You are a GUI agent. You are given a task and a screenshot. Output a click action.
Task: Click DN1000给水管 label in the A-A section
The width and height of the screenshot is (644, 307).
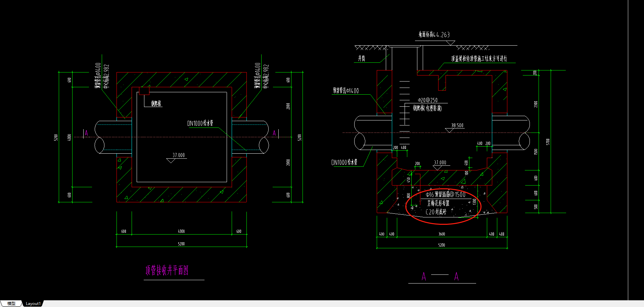(x=344, y=162)
